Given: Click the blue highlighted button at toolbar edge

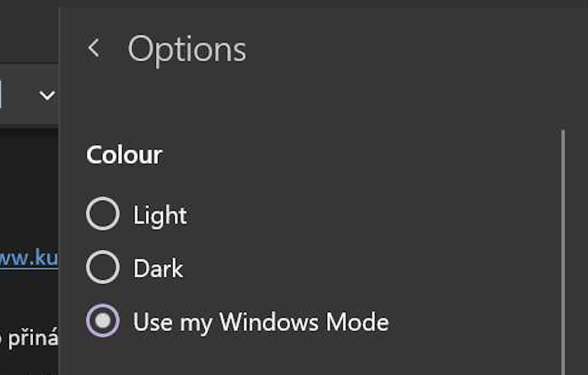Looking at the screenshot, I should 2,96.
